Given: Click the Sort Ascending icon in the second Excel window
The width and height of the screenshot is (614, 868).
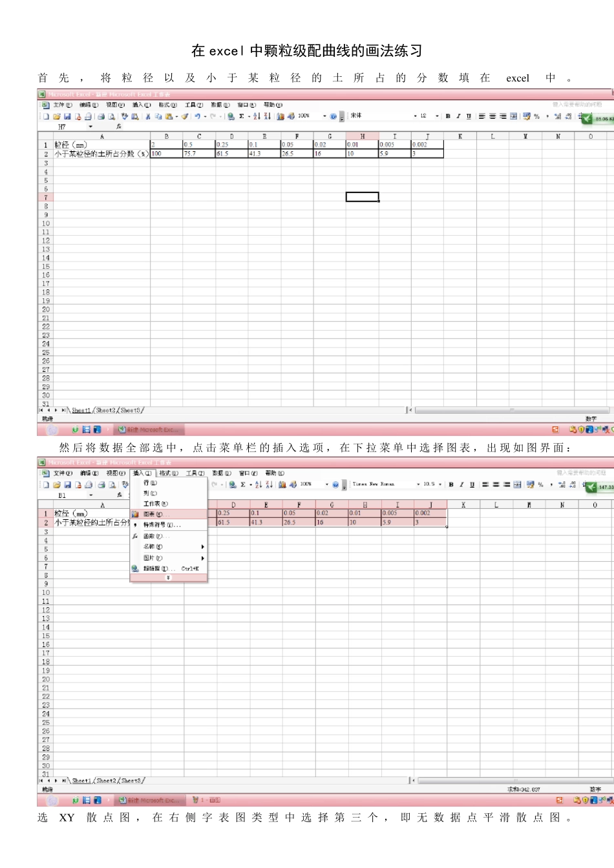Looking at the screenshot, I should 259,484.
